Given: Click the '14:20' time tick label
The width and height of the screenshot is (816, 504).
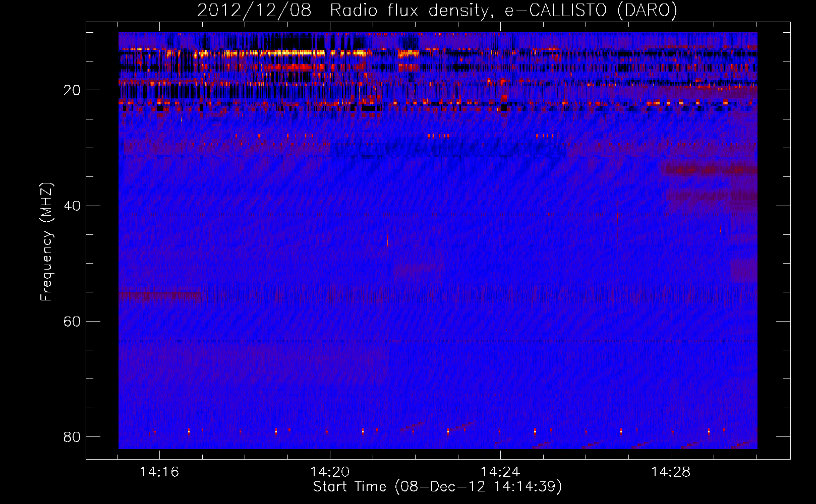Looking at the screenshot, I should [330, 472].
